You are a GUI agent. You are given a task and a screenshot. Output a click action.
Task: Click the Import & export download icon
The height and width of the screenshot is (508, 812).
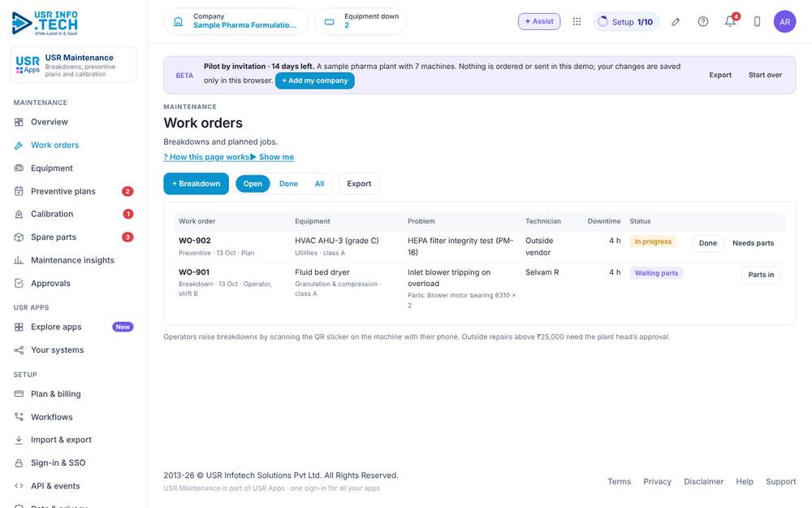19,440
